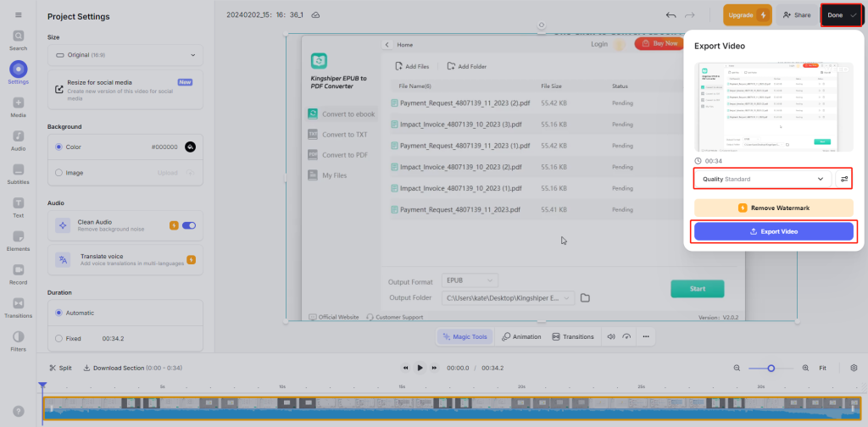Image resolution: width=868 pixels, height=427 pixels.
Task: Open the background color picker swatch
Action: (x=190, y=147)
